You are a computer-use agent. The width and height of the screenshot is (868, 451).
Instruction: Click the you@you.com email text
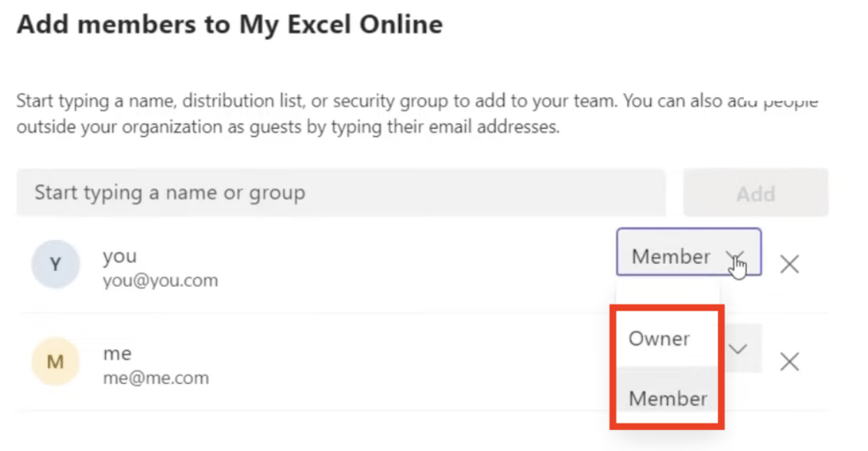pos(160,281)
